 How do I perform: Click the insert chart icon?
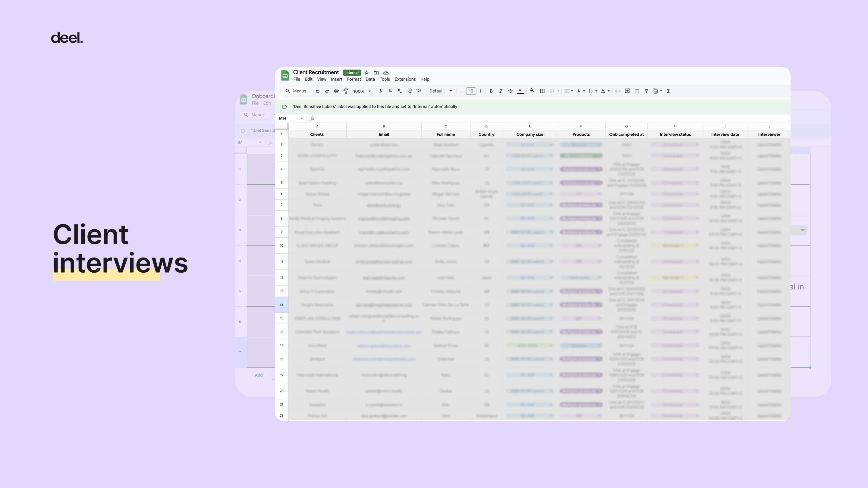637,91
